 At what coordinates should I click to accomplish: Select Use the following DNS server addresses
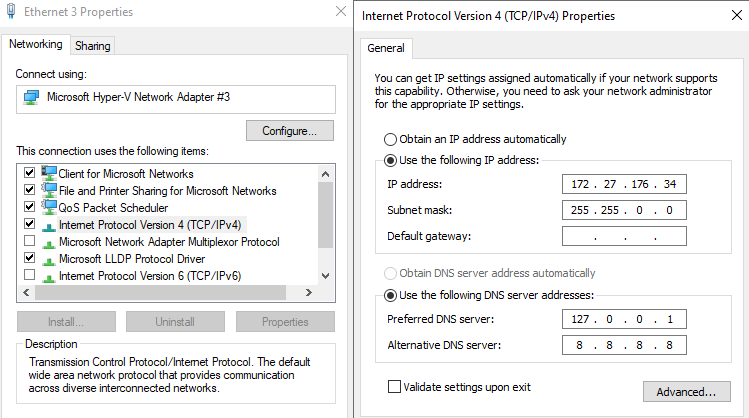(x=390, y=295)
